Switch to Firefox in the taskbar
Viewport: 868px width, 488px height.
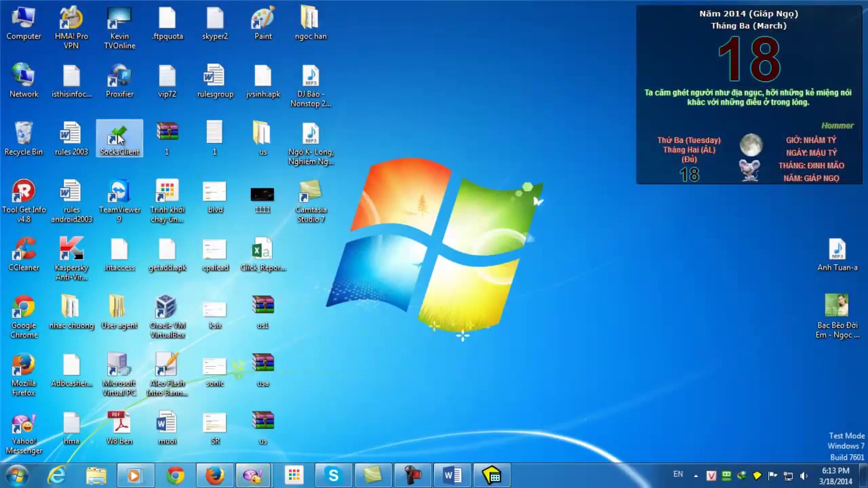[x=215, y=476]
